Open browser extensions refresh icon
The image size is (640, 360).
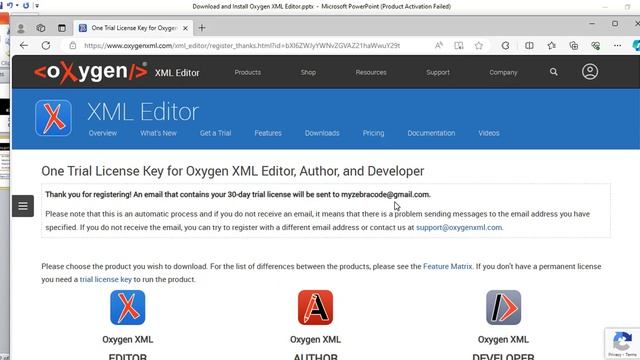click(x=505, y=45)
